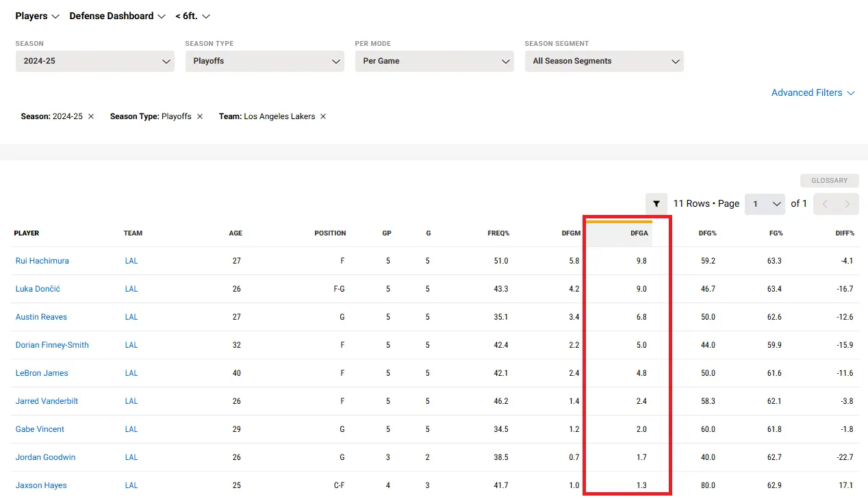Sort table by DFG% column header
This screenshot has width=868, height=499.
click(707, 233)
